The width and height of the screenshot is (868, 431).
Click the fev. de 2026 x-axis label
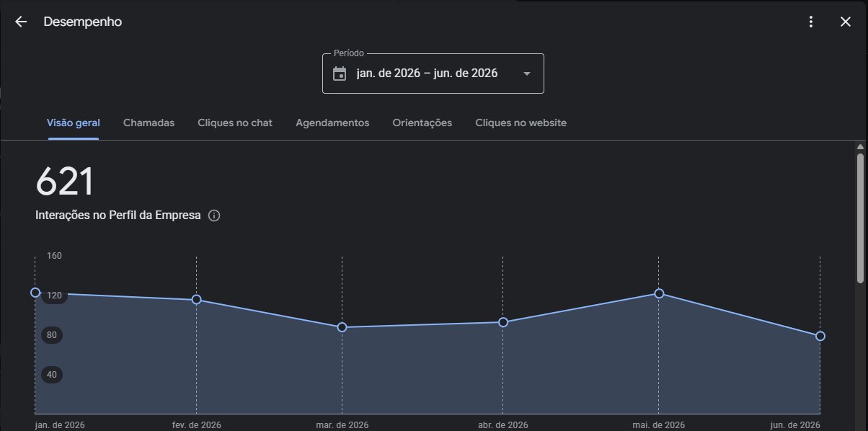196,425
